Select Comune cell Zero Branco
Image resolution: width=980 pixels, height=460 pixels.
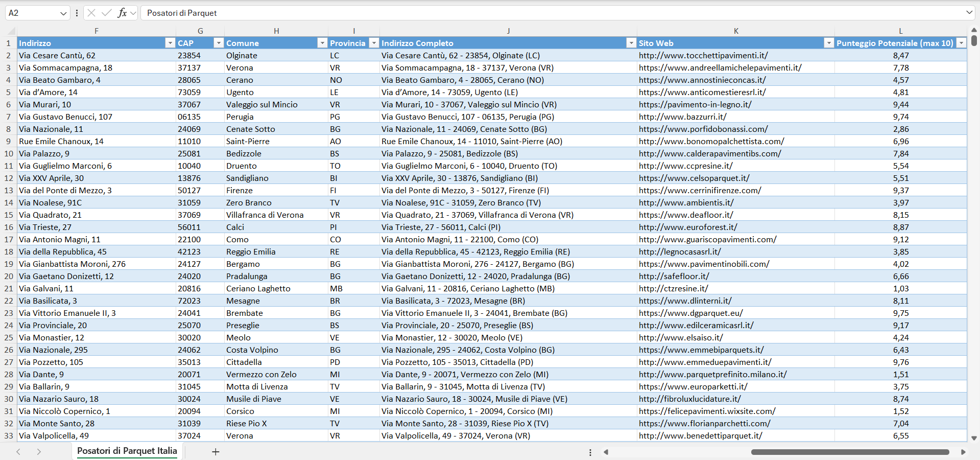(276, 202)
